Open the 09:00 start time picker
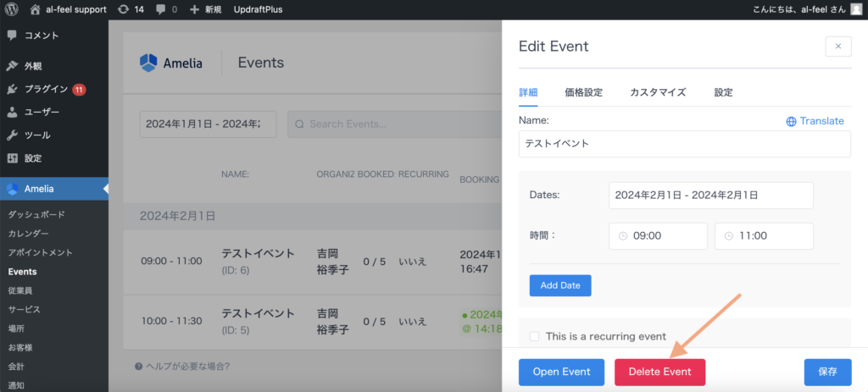The image size is (868, 392). pyautogui.click(x=658, y=236)
